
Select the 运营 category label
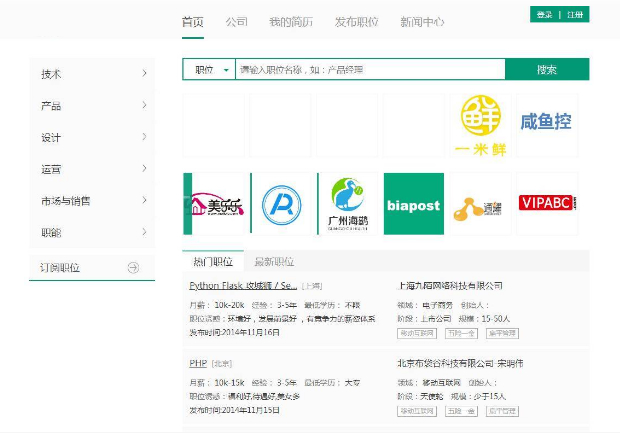(51, 169)
